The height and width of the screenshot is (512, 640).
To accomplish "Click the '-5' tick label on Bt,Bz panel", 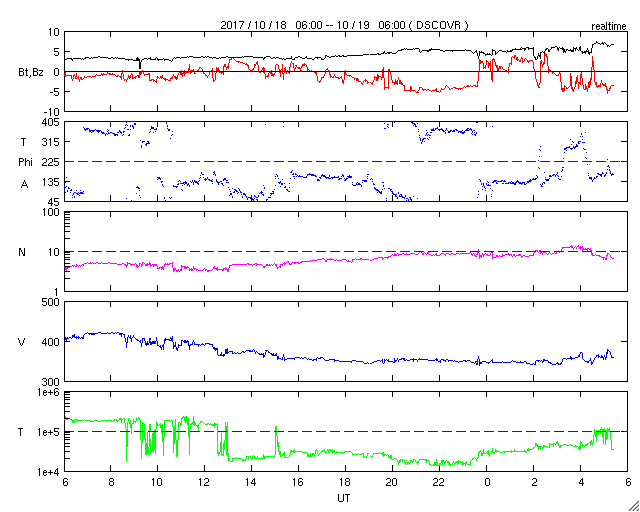I will coord(55,92).
